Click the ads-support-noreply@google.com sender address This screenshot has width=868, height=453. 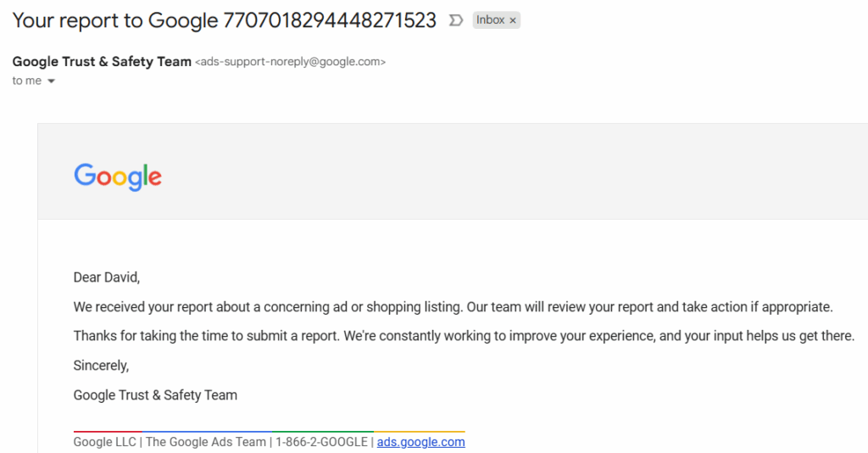tap(291, 62)
